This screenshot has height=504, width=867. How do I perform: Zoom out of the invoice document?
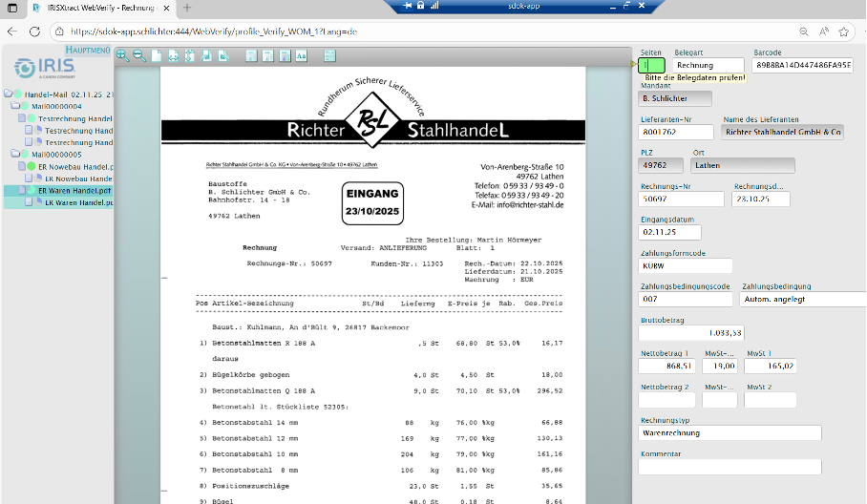(139, 55)
